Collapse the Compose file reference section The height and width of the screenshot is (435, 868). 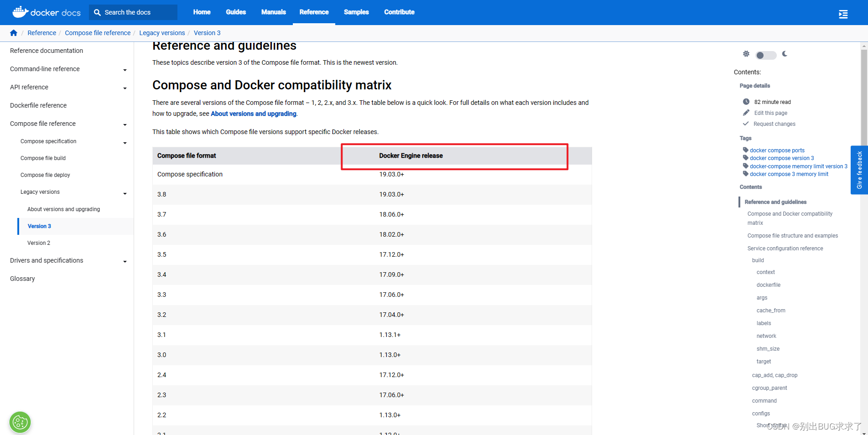click(125, 124)
